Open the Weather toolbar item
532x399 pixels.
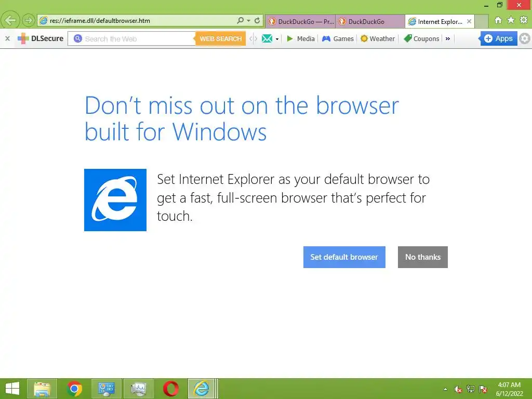point(378,38)
